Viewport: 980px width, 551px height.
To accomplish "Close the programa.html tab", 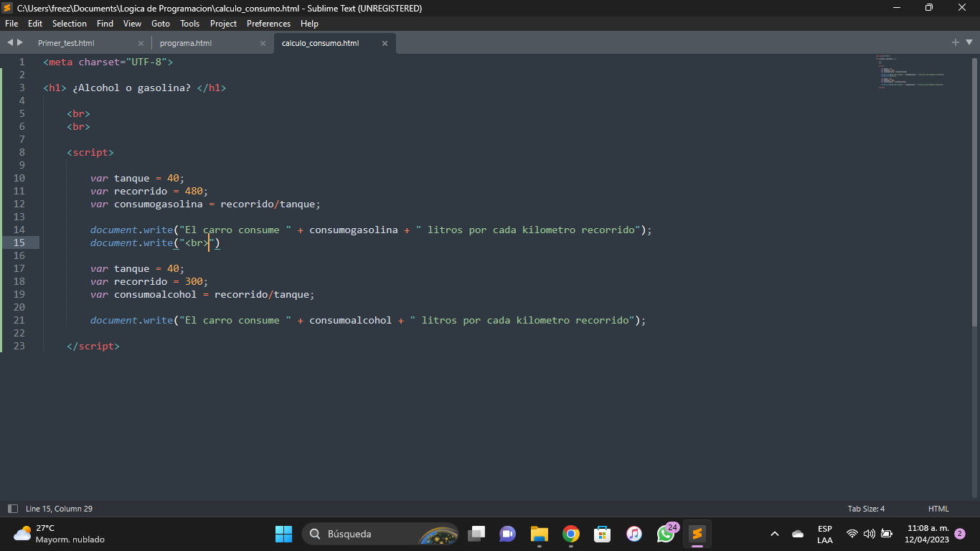I will [263, 43].
